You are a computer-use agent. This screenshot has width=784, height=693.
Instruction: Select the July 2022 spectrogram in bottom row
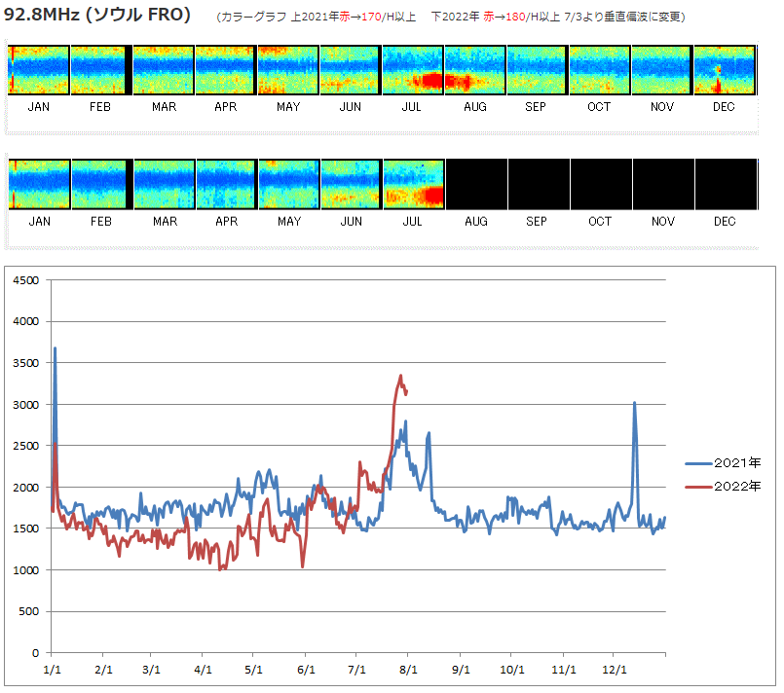coord(414,184)
